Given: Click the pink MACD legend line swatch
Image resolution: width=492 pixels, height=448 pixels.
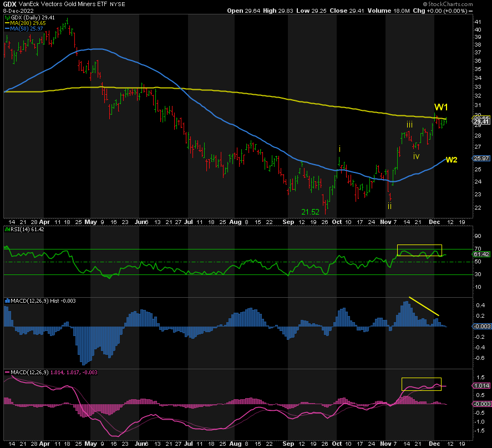Looking at the screenshot, I should click(7, 373).
